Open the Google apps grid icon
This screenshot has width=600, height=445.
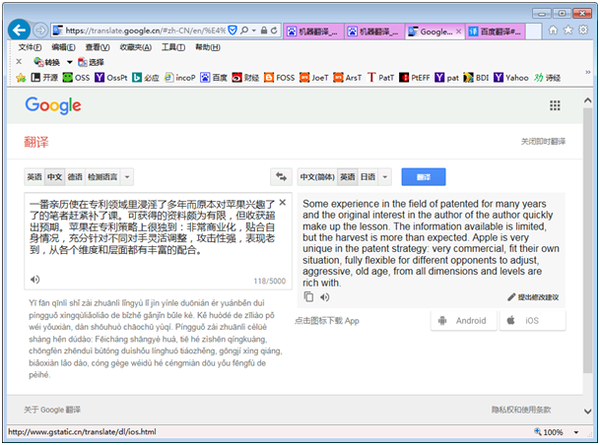555,105
